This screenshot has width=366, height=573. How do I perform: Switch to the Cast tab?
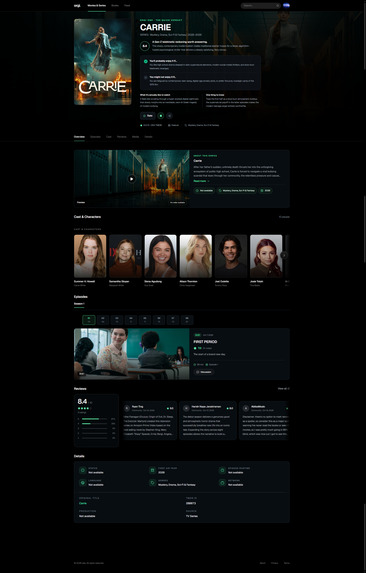(x=109, y=137)
